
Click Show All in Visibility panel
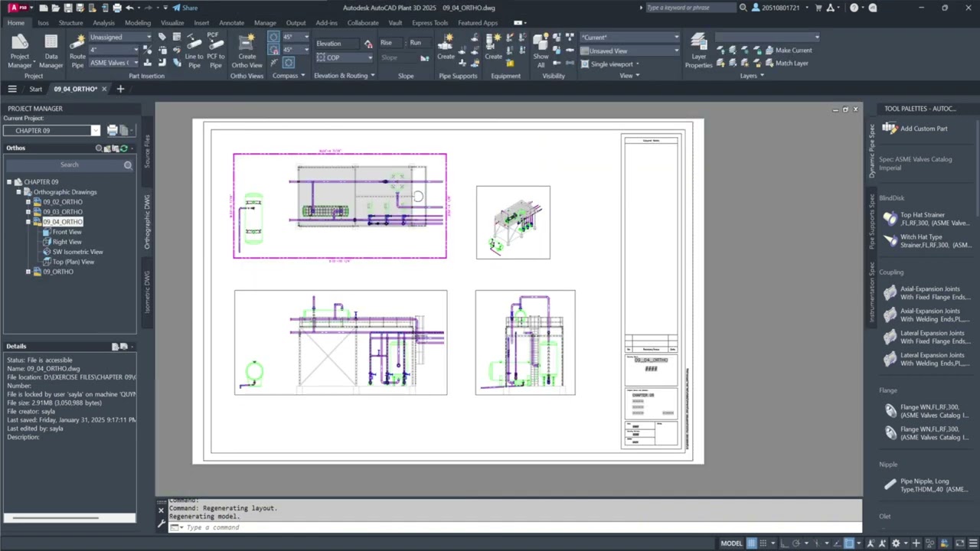(541, 51)
